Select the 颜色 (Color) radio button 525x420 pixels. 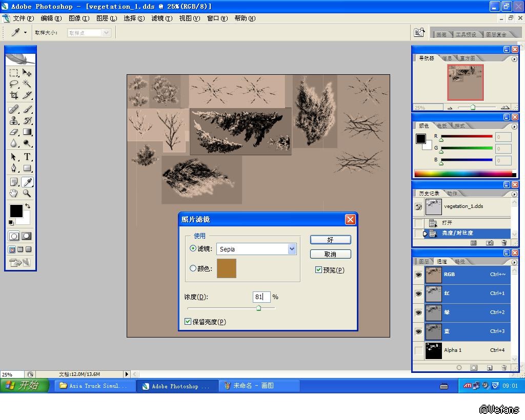click(193, 268)
